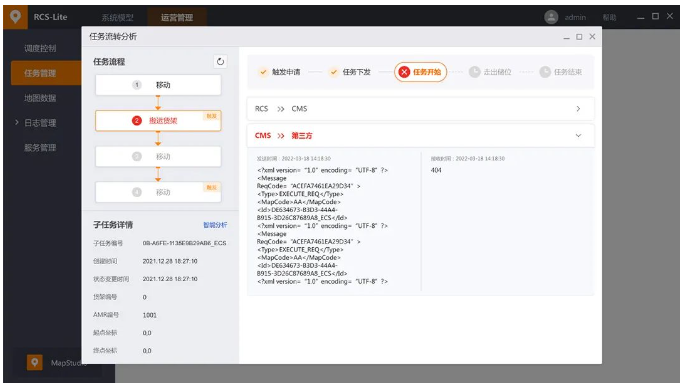
Task: Collapse the CMS >> 第三方 message row
Action: tap(420, 136)
